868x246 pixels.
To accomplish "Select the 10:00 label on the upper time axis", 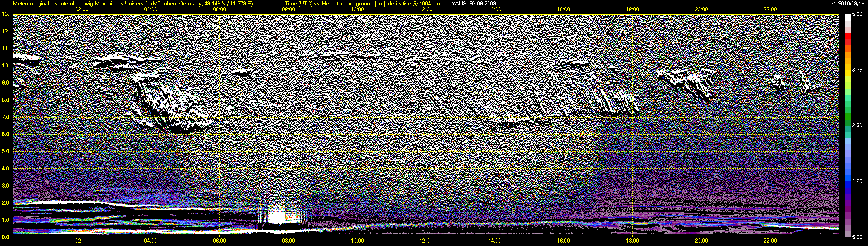I will tap(357, 10).
